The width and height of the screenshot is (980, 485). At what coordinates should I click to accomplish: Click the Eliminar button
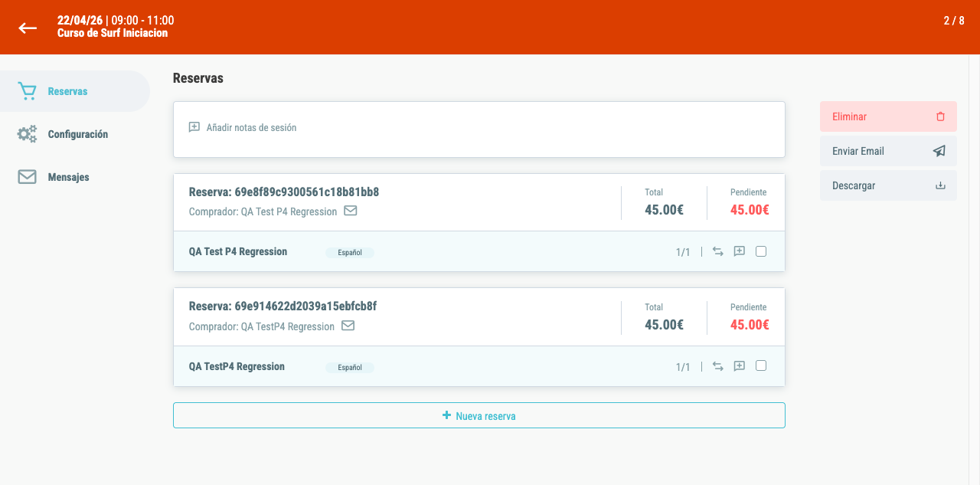click(x=888, y=116)
